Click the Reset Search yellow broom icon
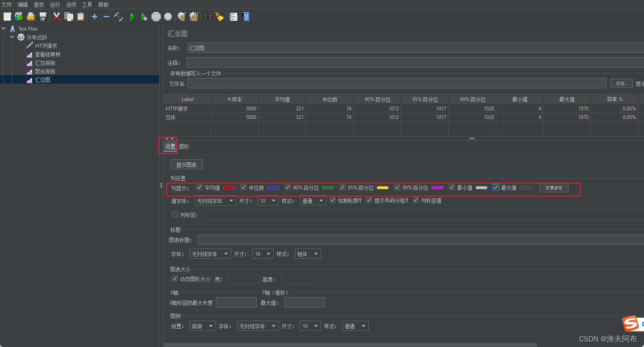The image size is (644, 347). [219, 17]
